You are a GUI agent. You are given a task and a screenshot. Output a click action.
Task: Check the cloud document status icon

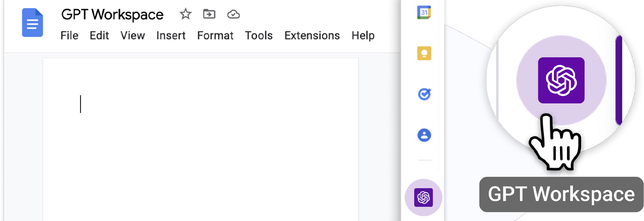pyautogui.click(x=233, y=15)
